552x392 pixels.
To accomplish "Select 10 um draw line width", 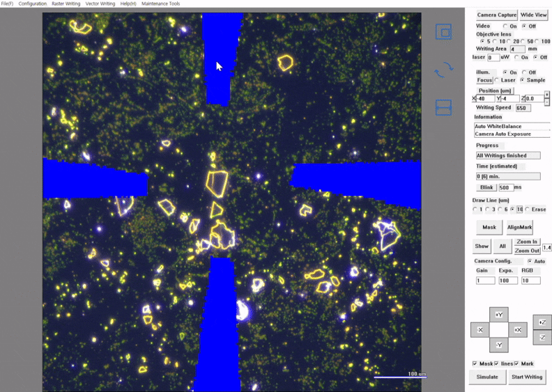I will pyautogui.click(x=512, y=210).
